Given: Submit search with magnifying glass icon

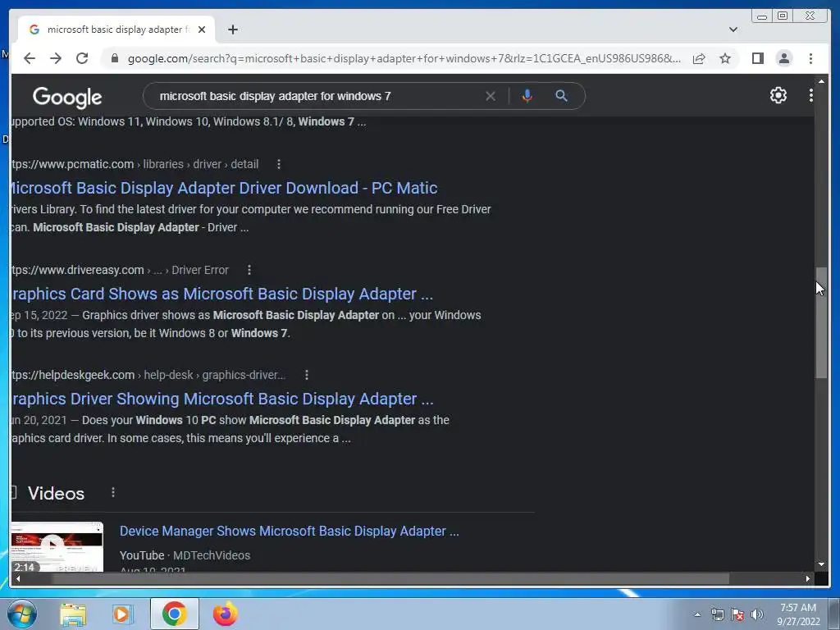Looking at the screenshot, I should click(x=561, y=96).
